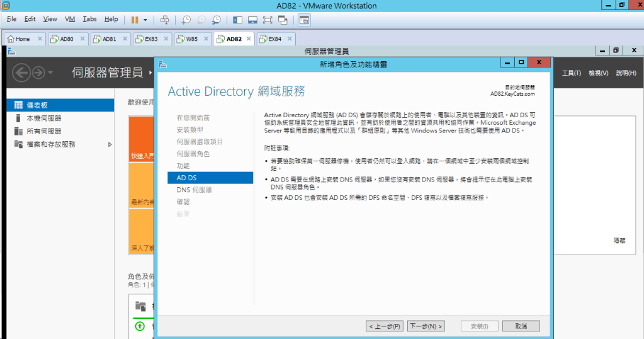Image resolution: width=644 pixels, height=339 pixels.
Task: Open the 工具(T) menu in Server Manager
Action: pyautogui.click(x=571, y=73)
